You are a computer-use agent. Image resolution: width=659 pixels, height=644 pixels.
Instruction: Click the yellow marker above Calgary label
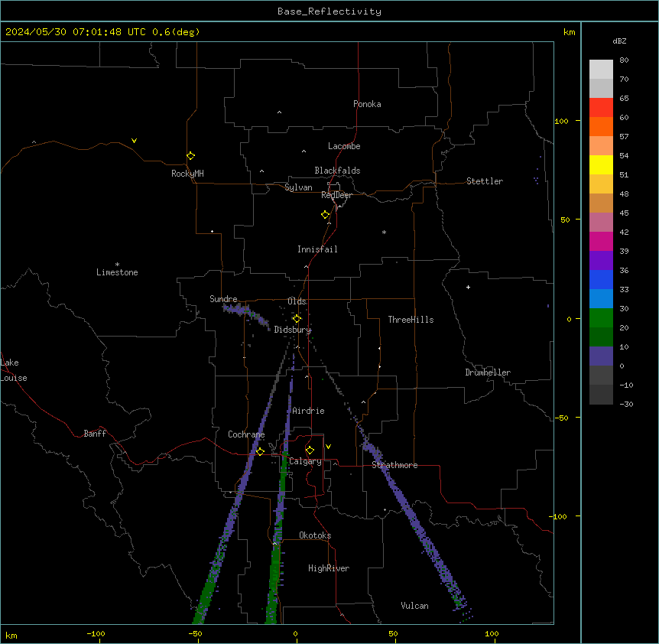tap(310, 450)
